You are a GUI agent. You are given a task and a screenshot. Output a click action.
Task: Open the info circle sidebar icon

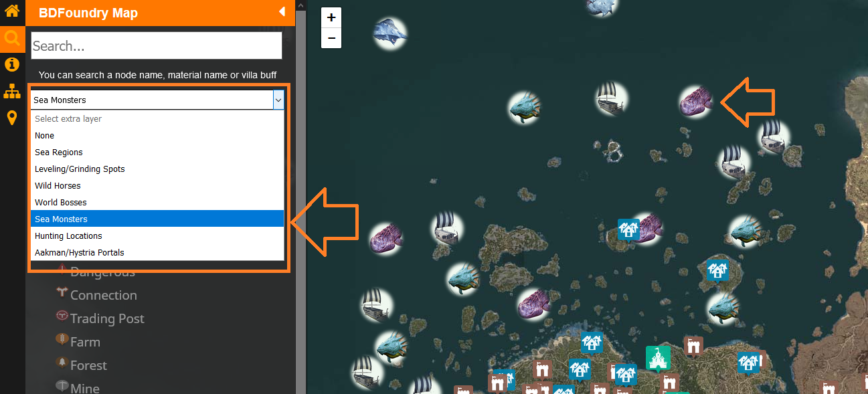tap(11, 64)
